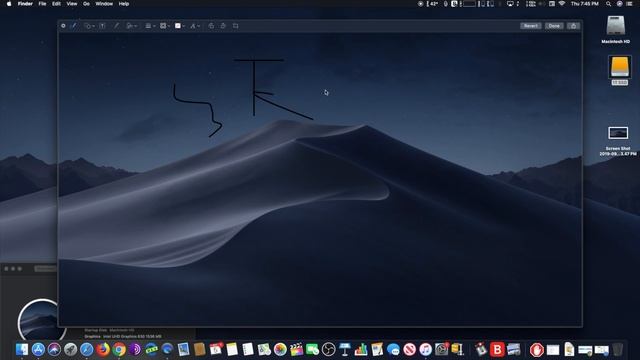Open OBS from the dock
The height and width of the screenshot is (360, 640).
tap(329, 349)
